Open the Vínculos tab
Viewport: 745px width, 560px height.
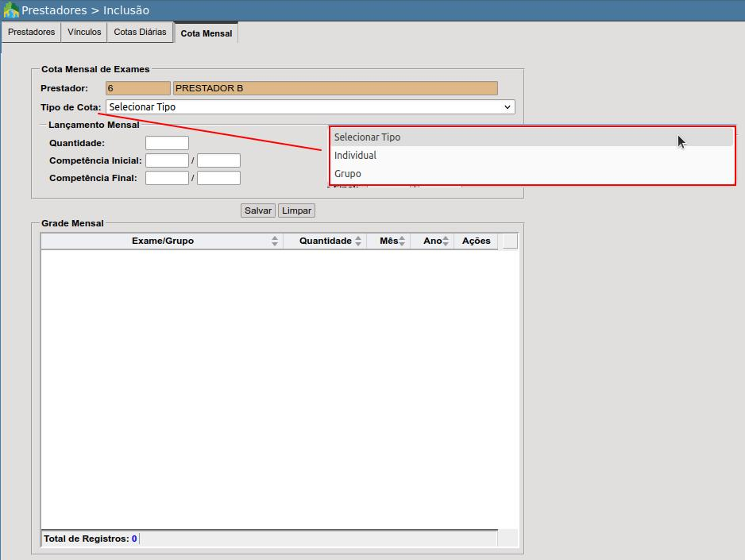pos(84,33)
